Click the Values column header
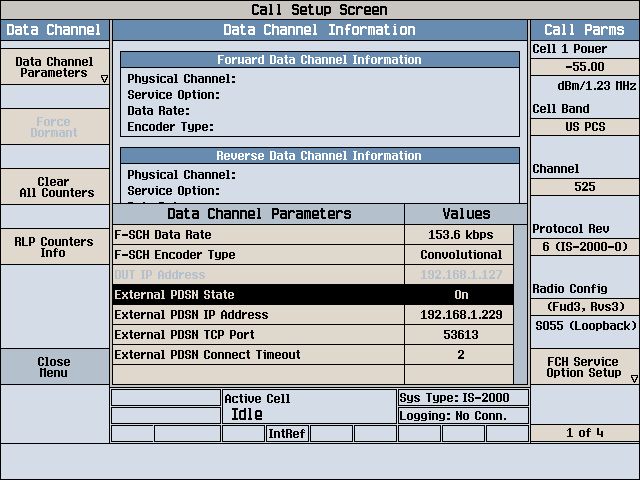This screenshot has width=640, height=480. [466, 214]
